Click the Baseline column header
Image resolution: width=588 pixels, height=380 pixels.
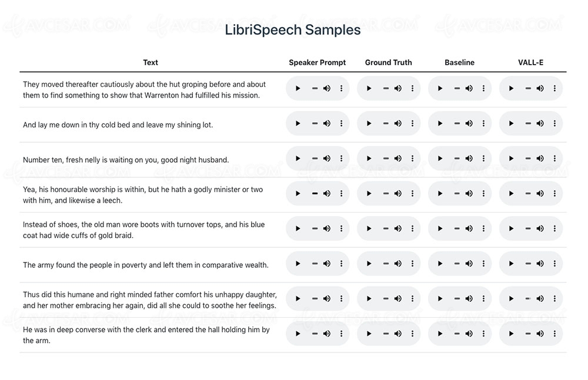pyautogui.click(x=459, y=62)
